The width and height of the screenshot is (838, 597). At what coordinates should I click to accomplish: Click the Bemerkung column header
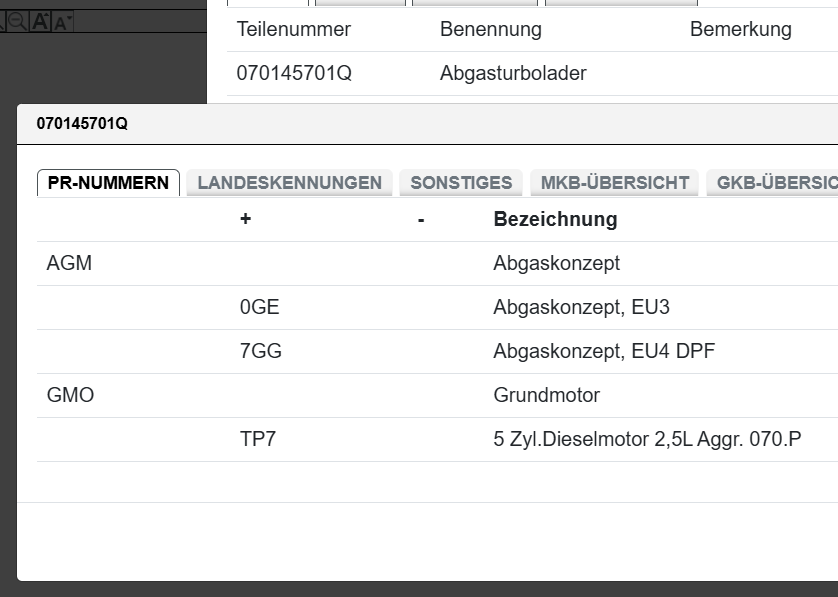[740, 29]
